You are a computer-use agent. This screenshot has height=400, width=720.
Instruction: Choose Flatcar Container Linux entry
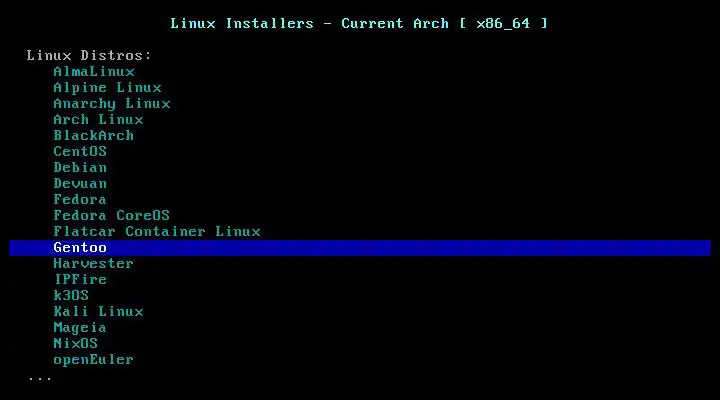[x=157, y=231]
